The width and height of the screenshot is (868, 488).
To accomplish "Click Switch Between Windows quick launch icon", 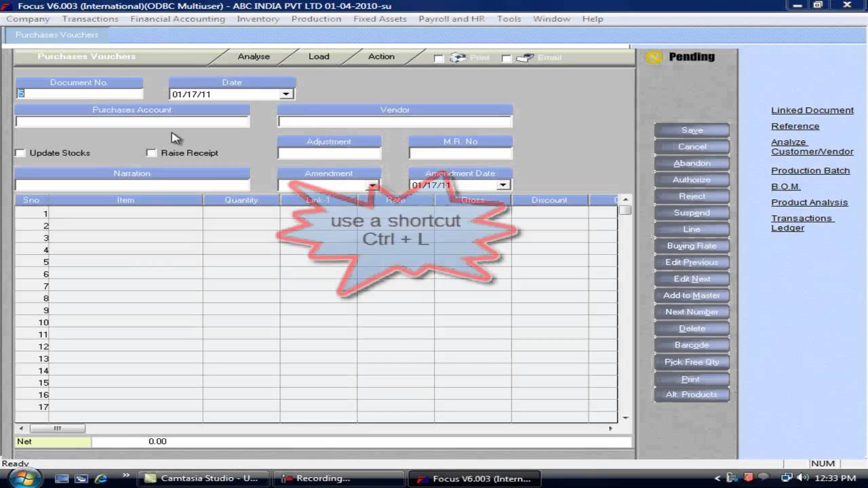I will [81, 479].
